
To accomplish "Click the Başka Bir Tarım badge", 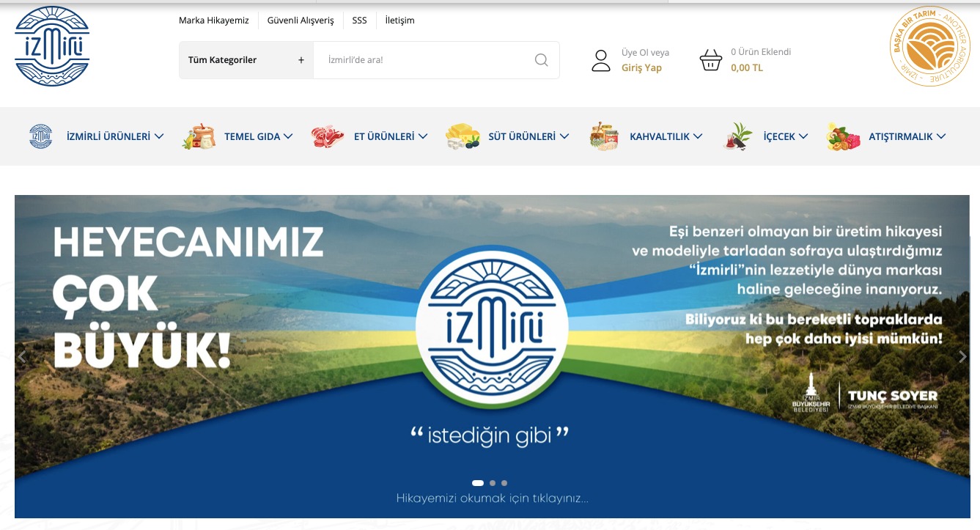I will point(929,46).
